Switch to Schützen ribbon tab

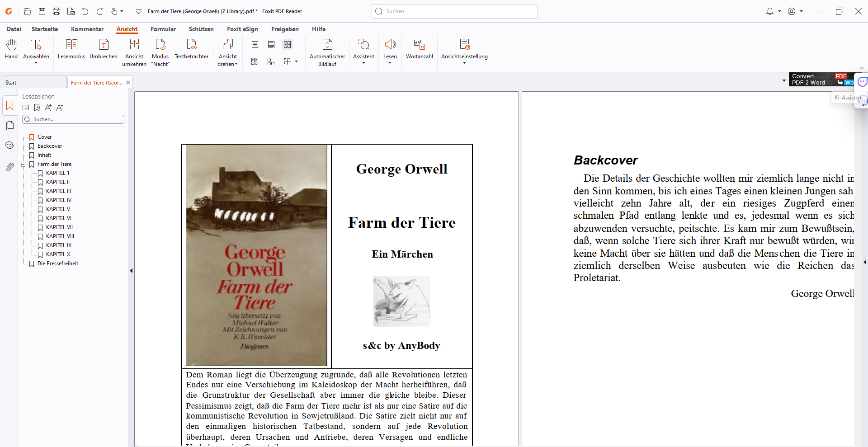coord(201,29)
